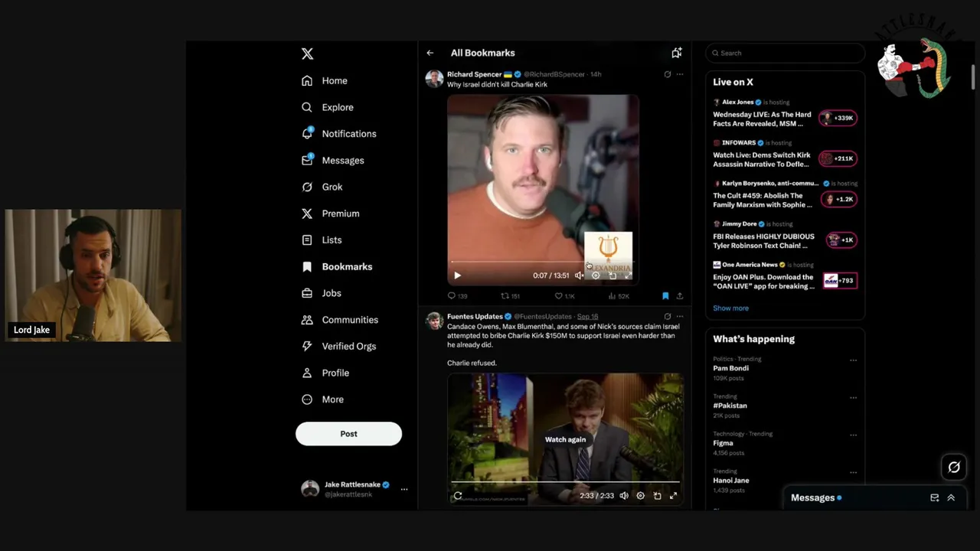Open Richard Spencer post's more options
The image size is (980, 551).
pos(680,74)
